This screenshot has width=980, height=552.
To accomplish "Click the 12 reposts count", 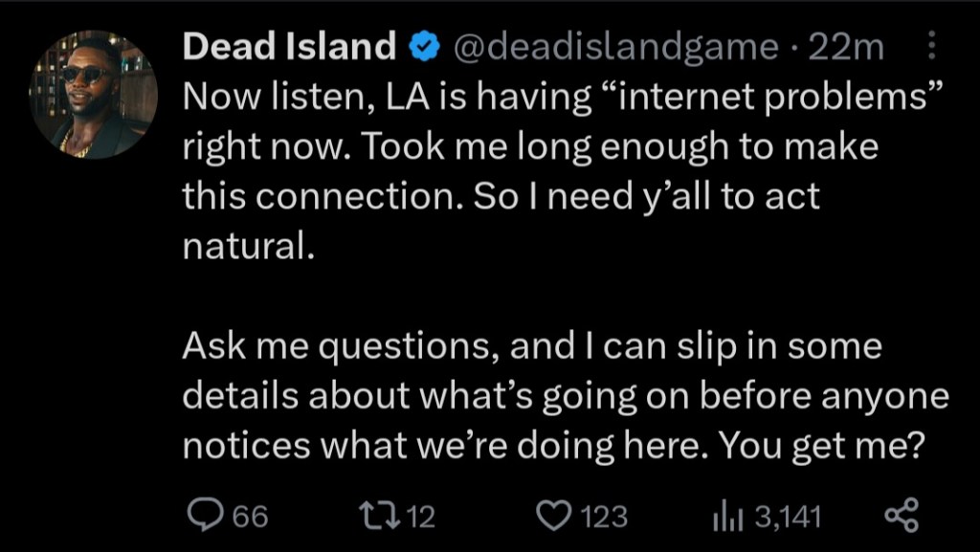I will (x=420, y=518).
